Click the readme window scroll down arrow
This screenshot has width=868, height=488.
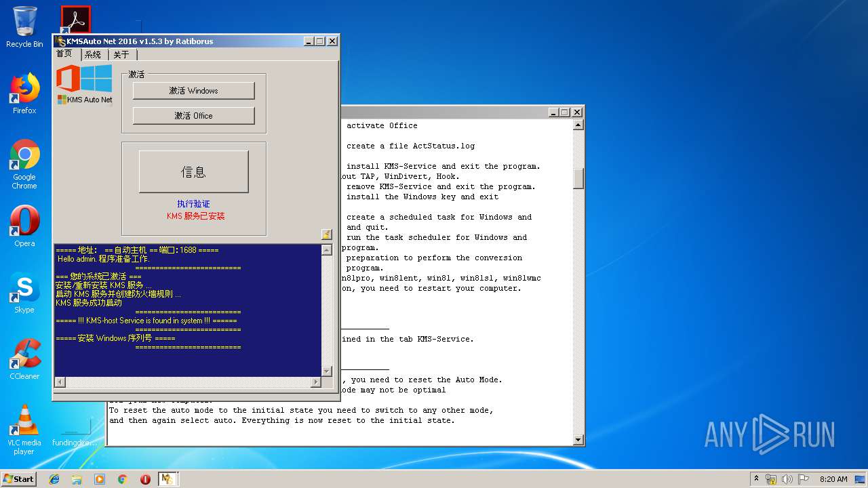pos(578,440)
